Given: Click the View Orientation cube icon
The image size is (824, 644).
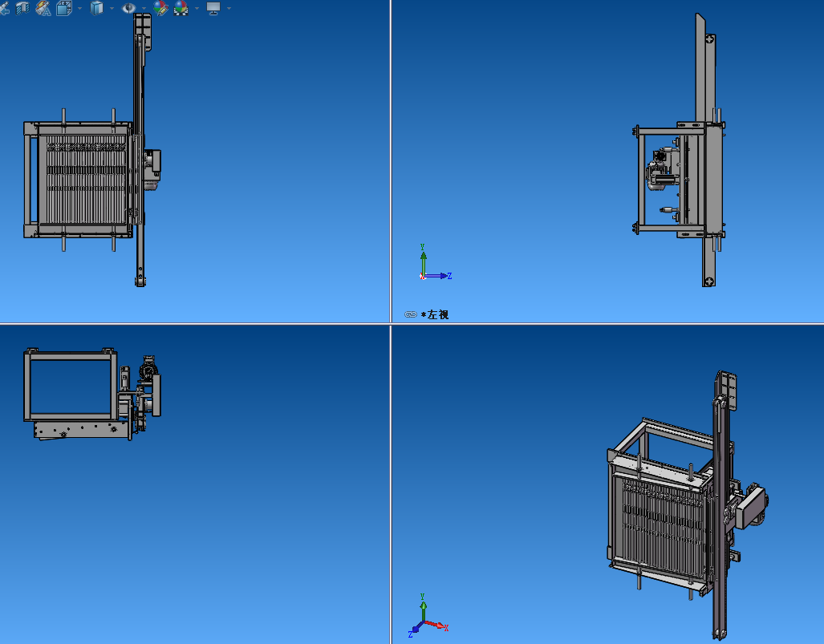Looking at the screenshot, I should 63,9.
